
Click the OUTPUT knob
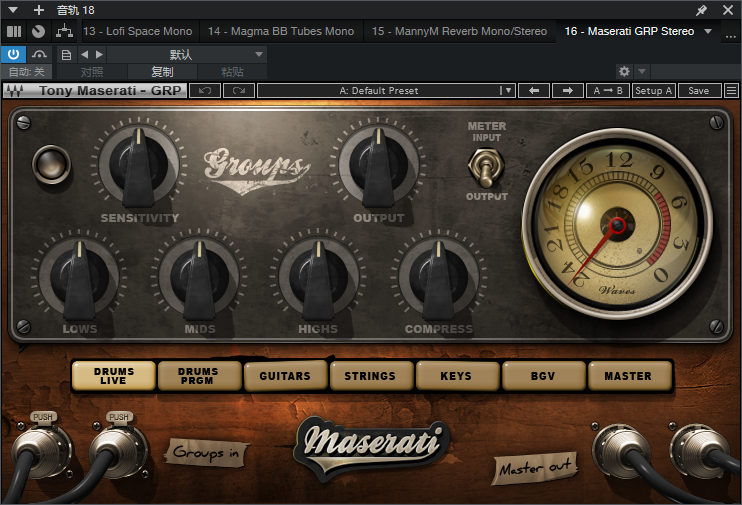click(x=379, y=165)
